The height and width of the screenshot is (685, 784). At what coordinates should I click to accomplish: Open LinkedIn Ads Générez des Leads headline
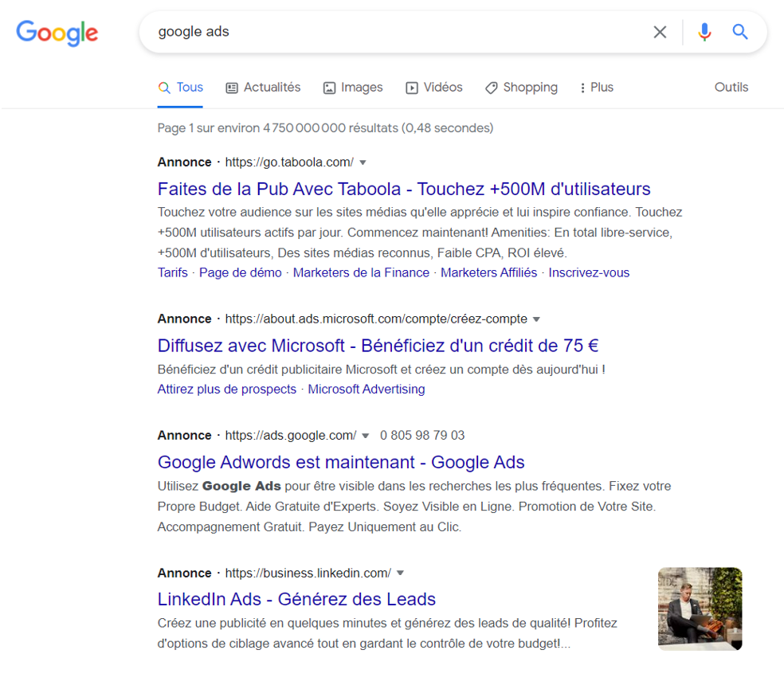pos(296,599)
